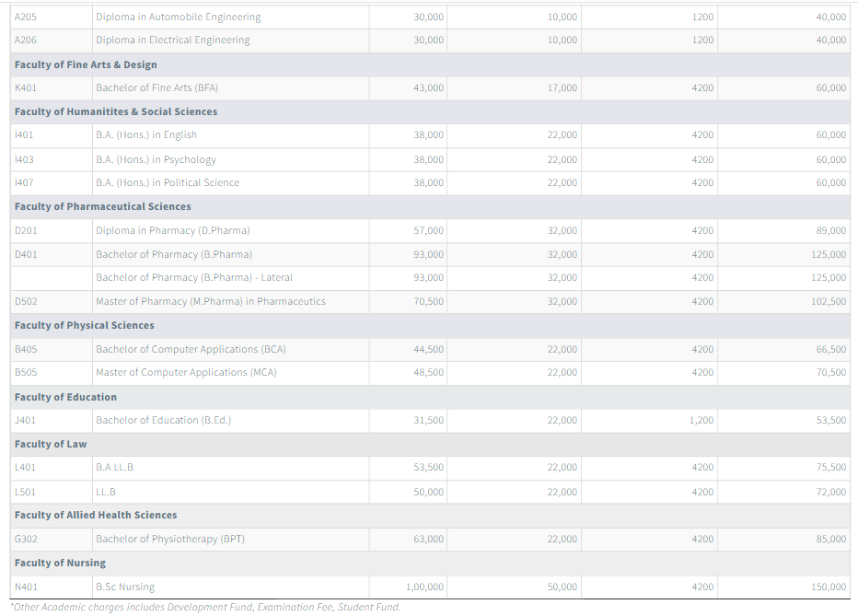The height and width of the screenshot is (616, 858).
Task: Click 72,000 total in LL.B row
Action: pos(830,492)
